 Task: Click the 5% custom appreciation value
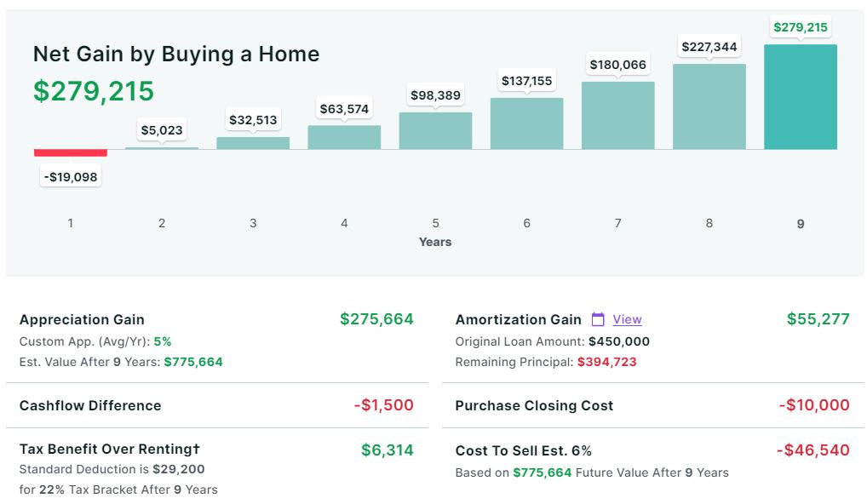pyautogui.click(x=163, y=341)
